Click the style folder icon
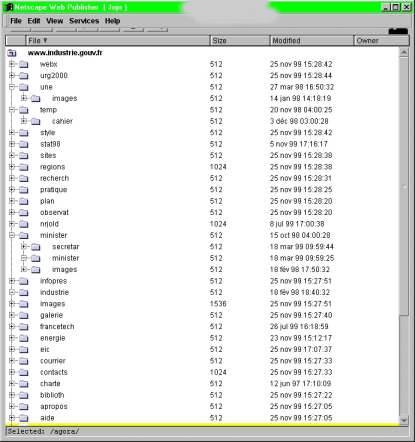Image resolution: width=415 pixels, height=442 pixels. point(24,133)
